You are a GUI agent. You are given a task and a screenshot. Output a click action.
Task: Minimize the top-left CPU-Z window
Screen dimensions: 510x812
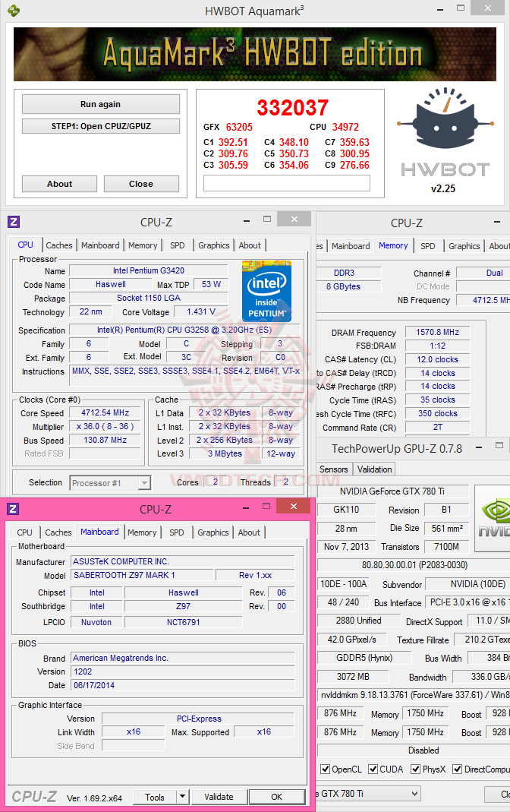click(247, 220)
